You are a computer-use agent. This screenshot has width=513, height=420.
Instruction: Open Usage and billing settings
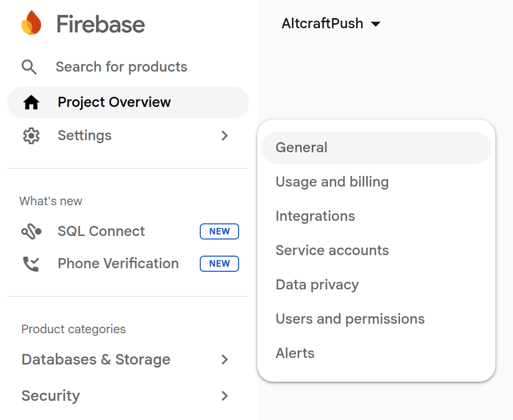376,182
